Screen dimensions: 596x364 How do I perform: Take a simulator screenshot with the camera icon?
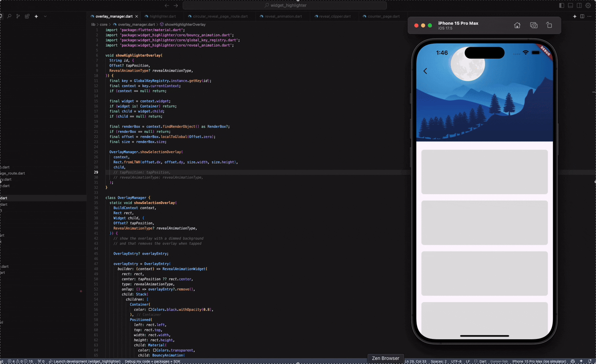(x=534, y=25)
